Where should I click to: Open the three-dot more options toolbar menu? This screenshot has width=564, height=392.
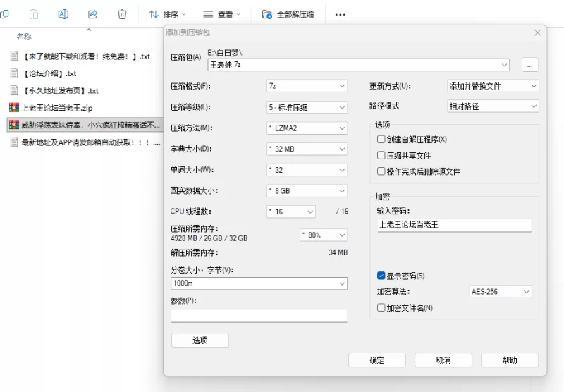point(341,14)
